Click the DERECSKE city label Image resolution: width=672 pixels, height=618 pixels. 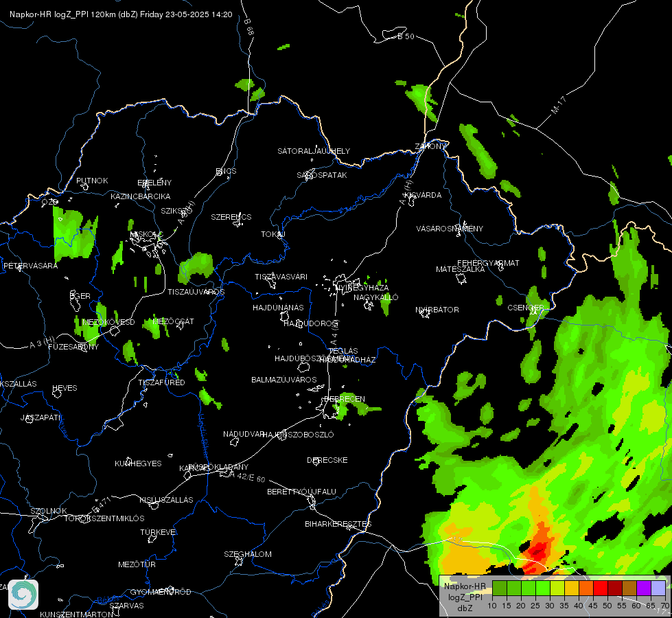[327, 460]
